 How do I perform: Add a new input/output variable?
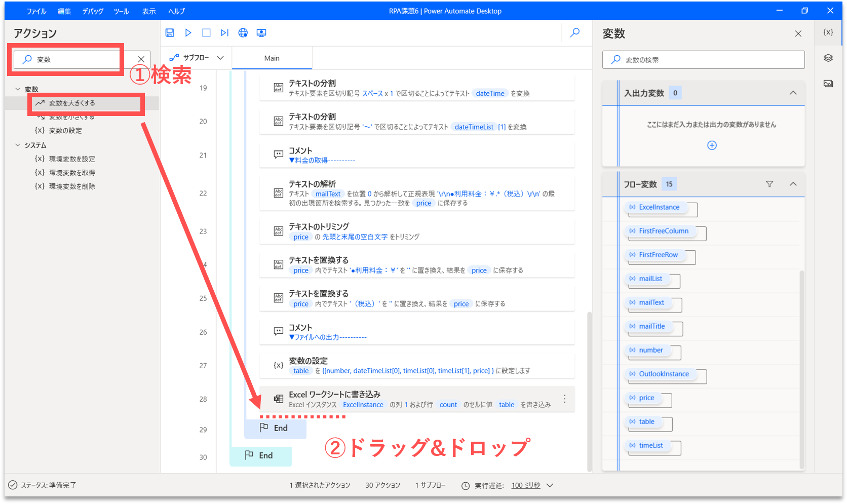click(712, 145)
